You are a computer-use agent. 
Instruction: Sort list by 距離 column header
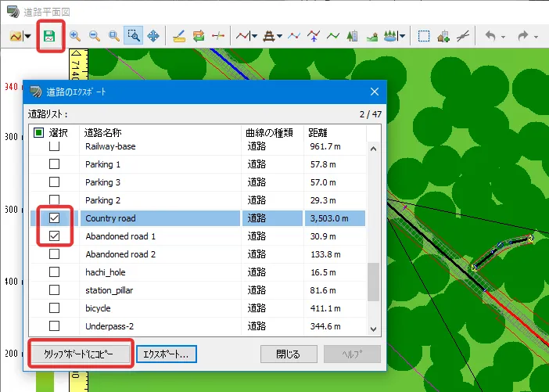click(x=334, y=133)
